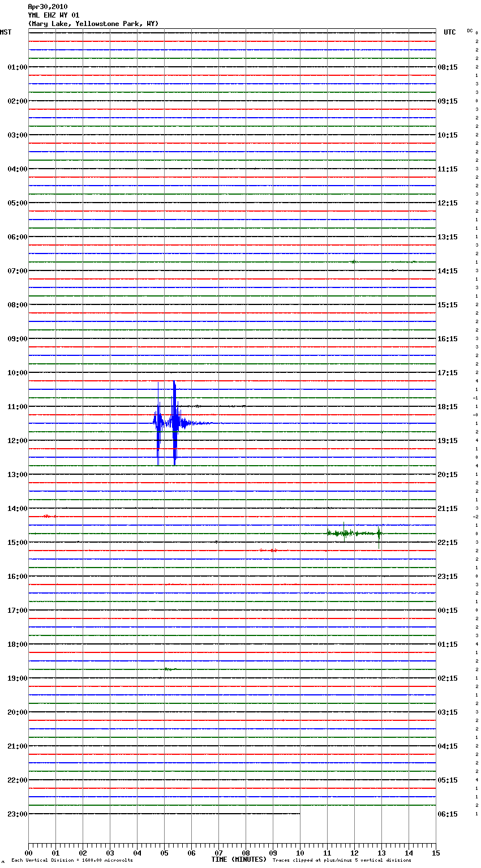Select the 13:00 MST time label
Viewport: 481px width, 868px height.
pyautogui.click(x=17, y=475)
